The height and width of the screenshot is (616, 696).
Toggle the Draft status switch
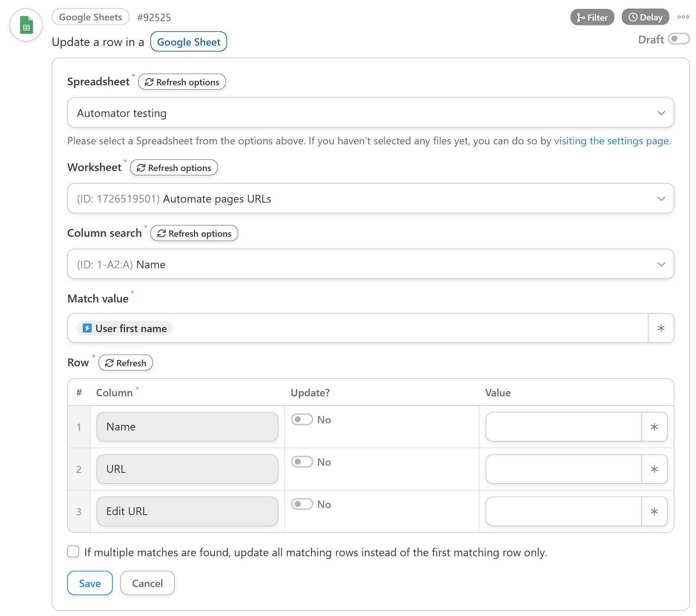[679, 39]
